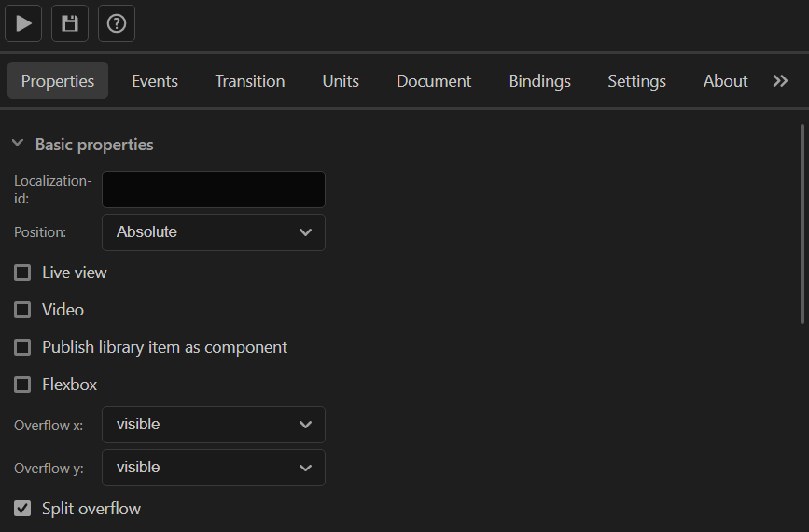This screenshot has width=809, height=532.
Task: Show more tabs with double chevron
Action: coord(780,81)
